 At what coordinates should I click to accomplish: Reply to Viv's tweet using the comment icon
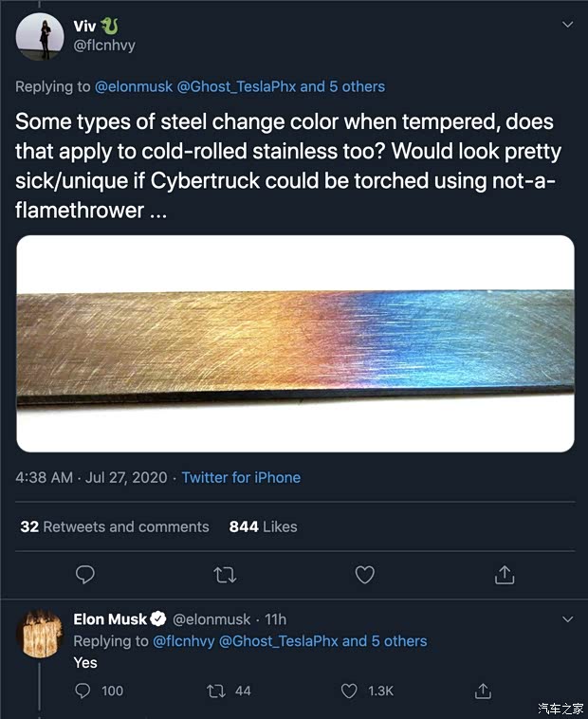pyautogui.click(x=85, y=575)
